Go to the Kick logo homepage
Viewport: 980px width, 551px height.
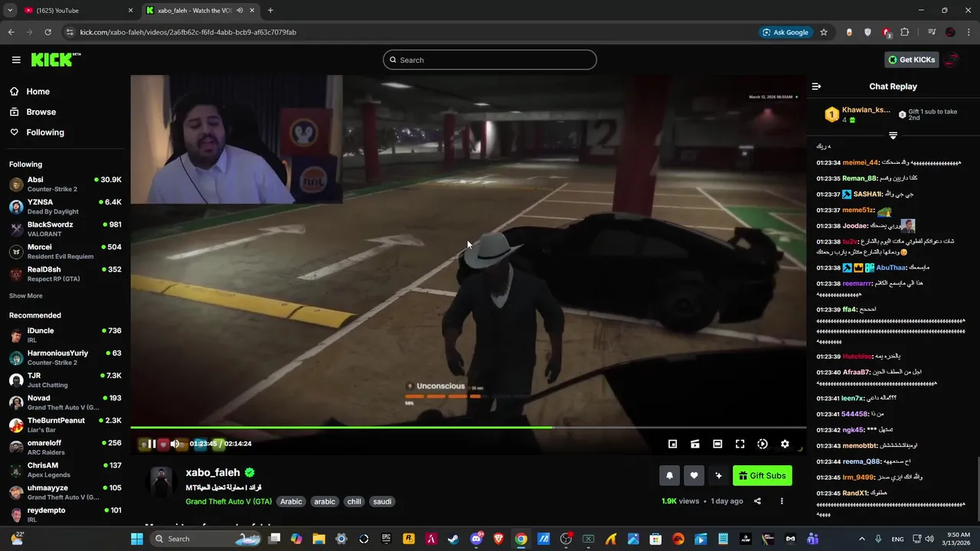[56, 60]
